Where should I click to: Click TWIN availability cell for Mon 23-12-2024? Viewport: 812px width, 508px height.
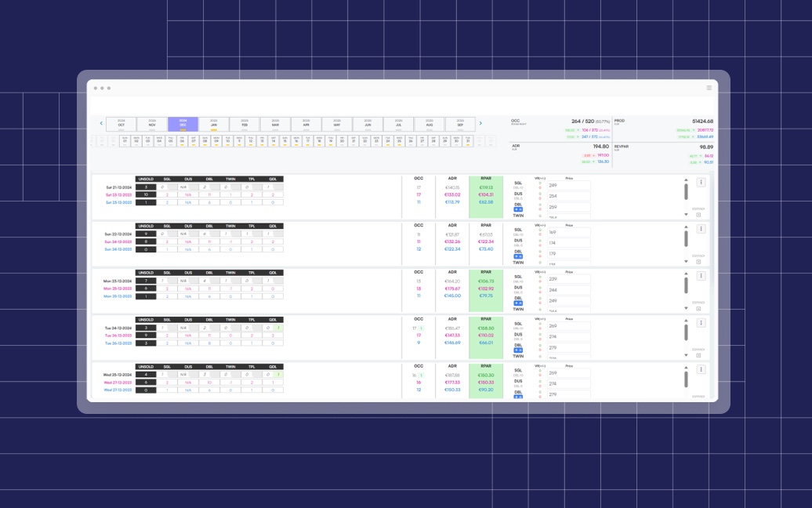tap(230, 281)
